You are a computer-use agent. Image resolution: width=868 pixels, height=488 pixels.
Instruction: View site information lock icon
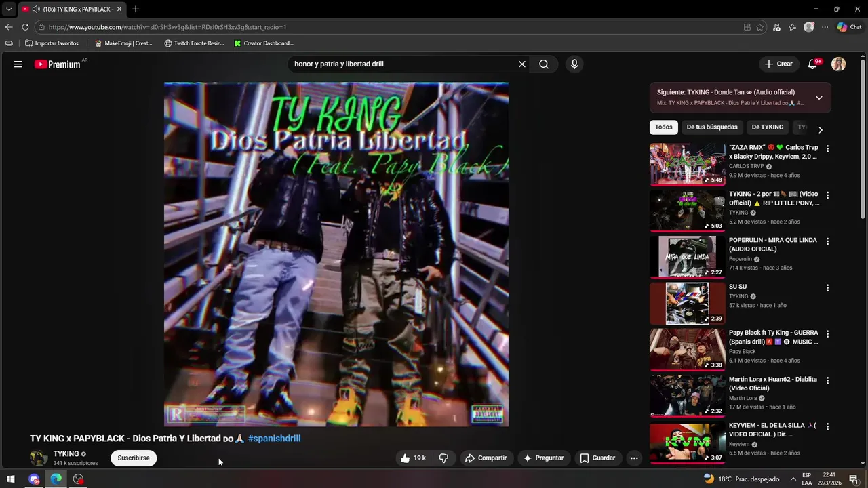pos(41,27)
